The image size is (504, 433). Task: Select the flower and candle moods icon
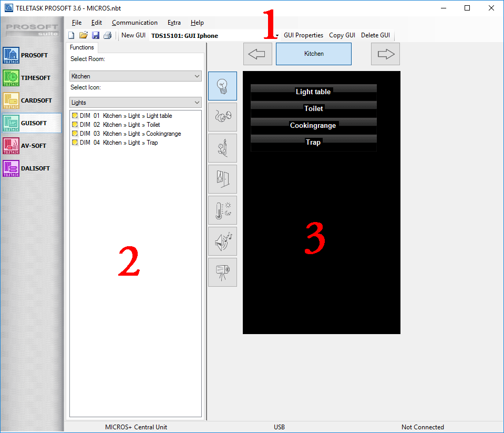222,148
